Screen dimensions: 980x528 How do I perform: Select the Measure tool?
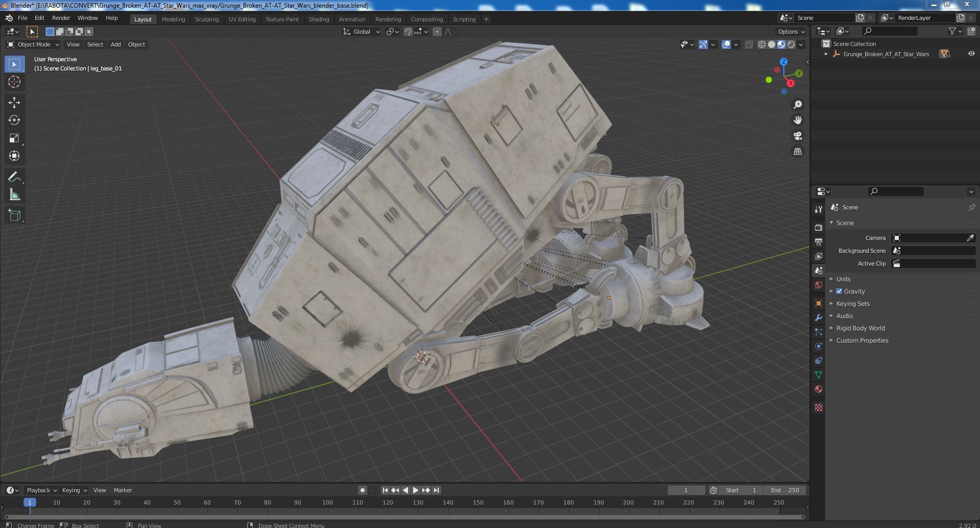[14, 195]
